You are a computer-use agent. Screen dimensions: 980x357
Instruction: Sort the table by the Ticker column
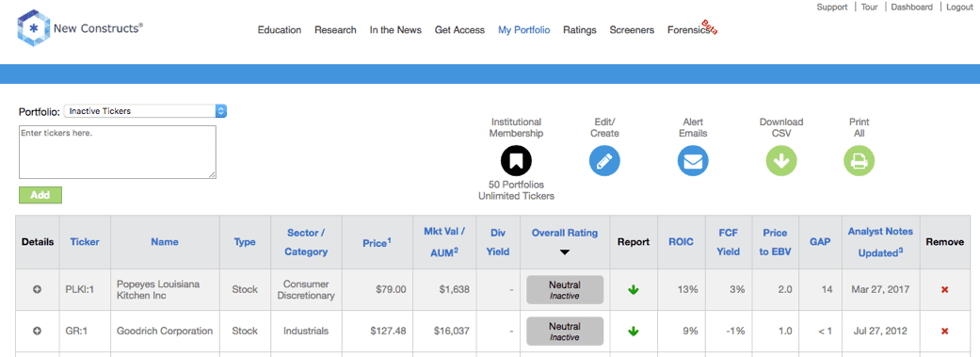coord(85,242)
